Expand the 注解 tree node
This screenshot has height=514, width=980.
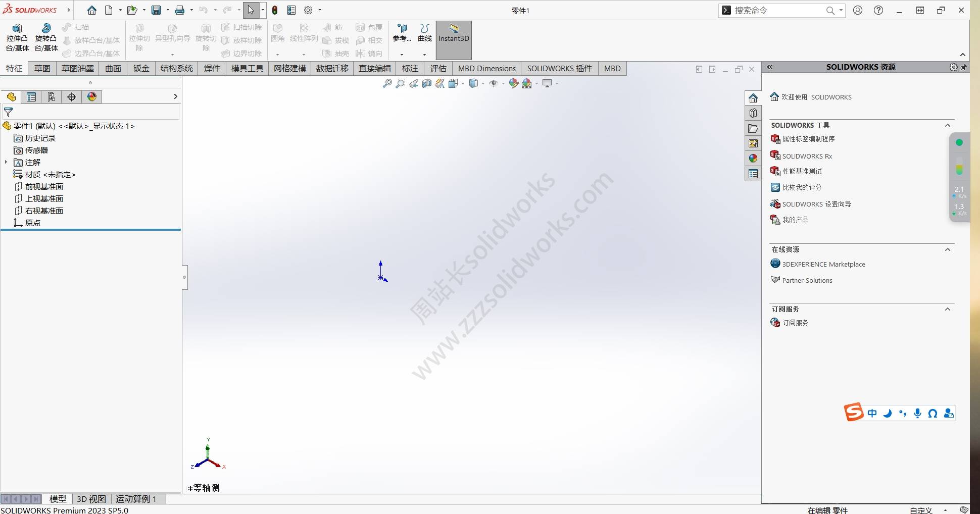coord(6,162)
